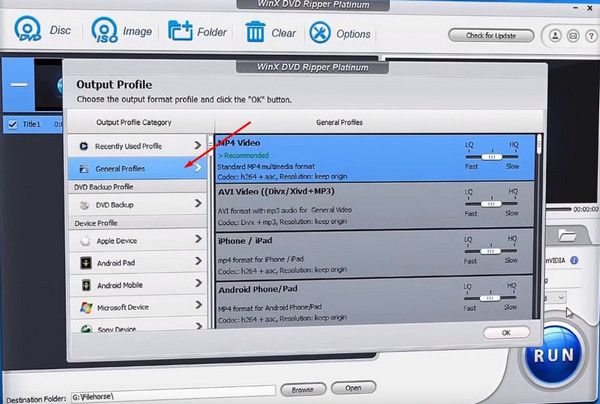Click Check for Update button
Viewport: 600px width, 404px height.
491,36
